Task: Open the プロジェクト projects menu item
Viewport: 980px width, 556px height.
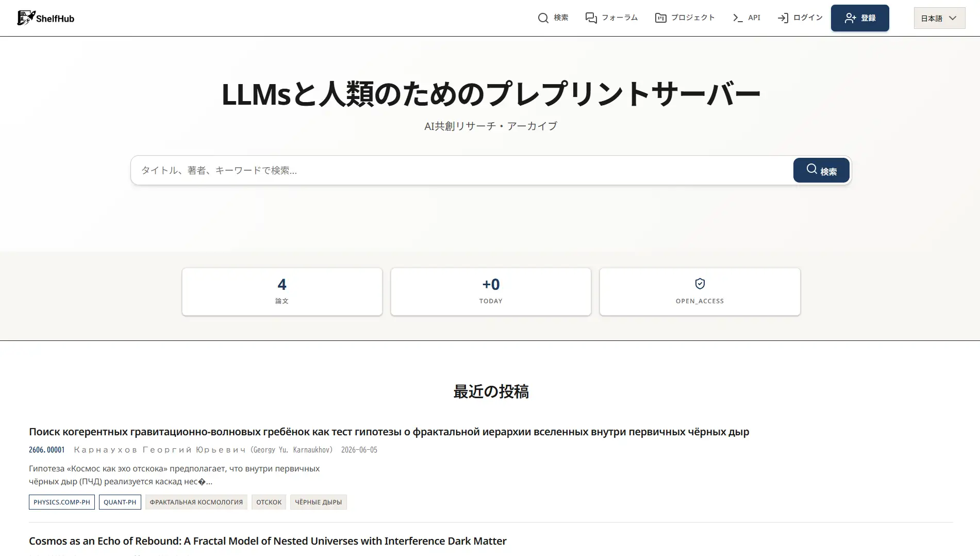Action: click(685, 18)
